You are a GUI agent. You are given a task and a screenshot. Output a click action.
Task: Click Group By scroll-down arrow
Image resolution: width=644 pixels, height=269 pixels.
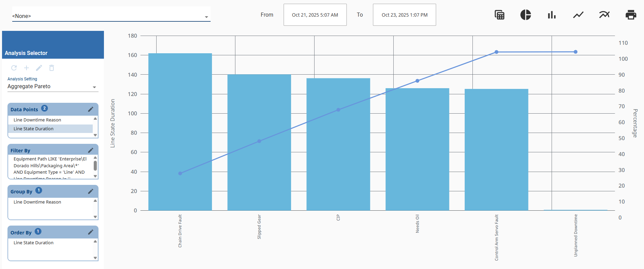pyautogui.click(x=95, y=217)
